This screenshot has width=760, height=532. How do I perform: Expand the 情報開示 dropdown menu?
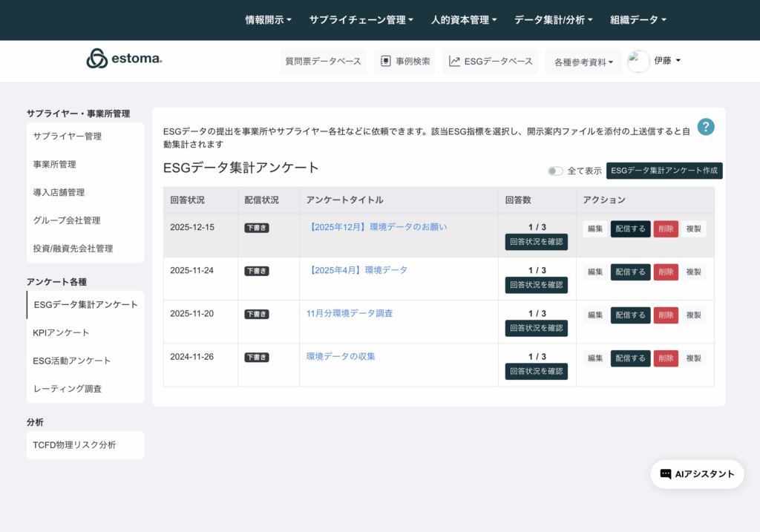tap(268, 20)
